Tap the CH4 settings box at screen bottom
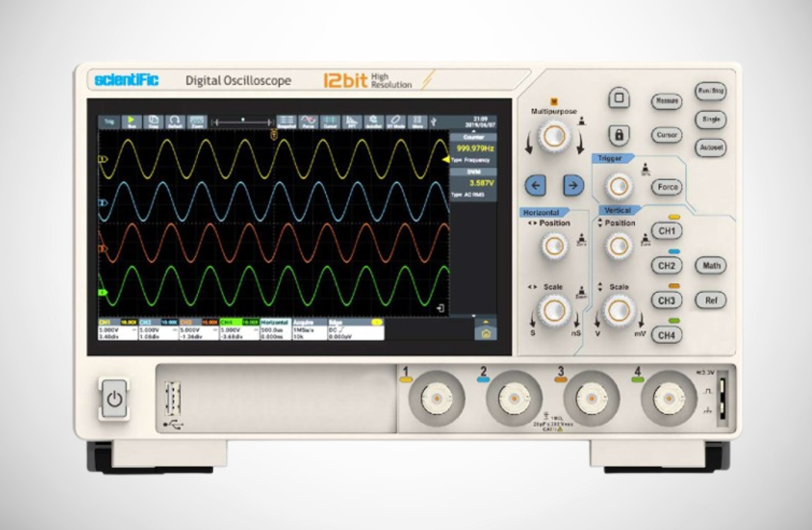Screen dimensions: 812x530 [239, 329]
